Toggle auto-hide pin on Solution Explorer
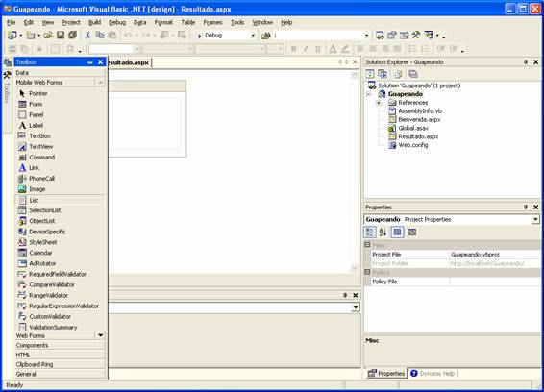 tap(526, 62)
